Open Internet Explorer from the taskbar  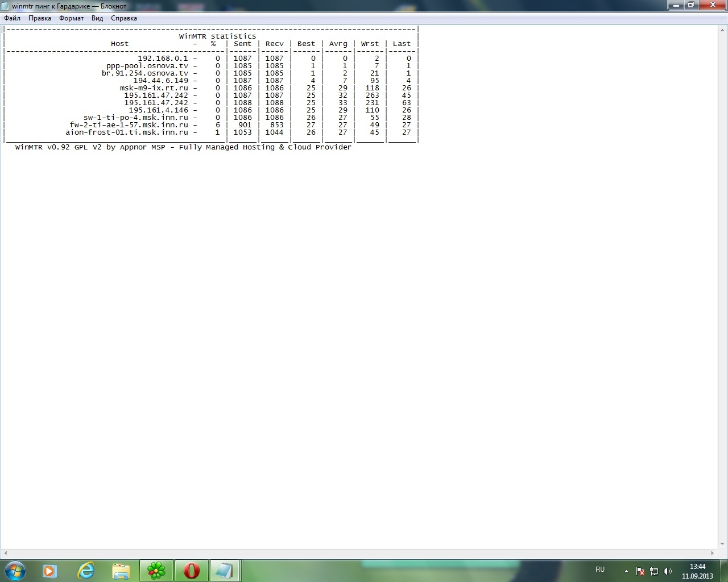click(86, 571)
